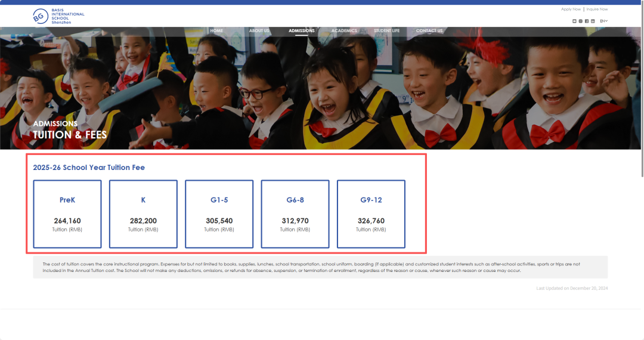Select the G6-8 tuition card
Viewport: 644px width, 340px height.
[295, 214]
